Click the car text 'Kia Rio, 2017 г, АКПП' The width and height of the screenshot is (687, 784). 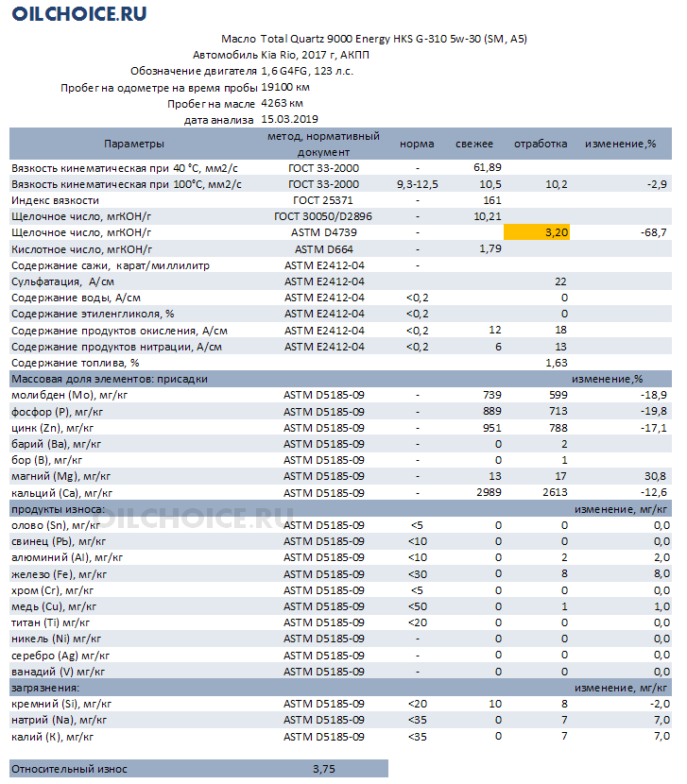315,55
